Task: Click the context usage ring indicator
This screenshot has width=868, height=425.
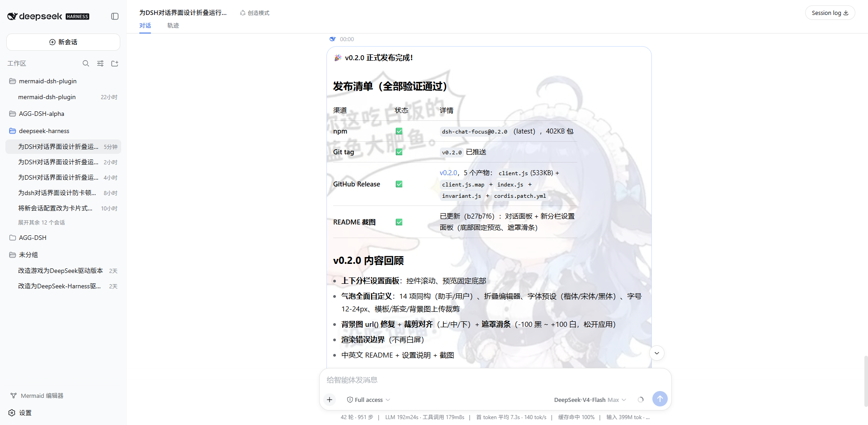Action: point(641,400)
